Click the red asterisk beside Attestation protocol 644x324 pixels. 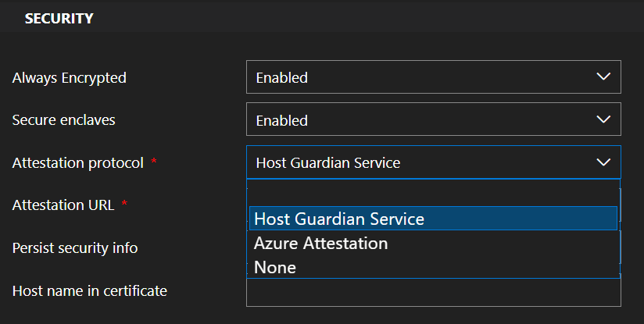pos(154,162)
